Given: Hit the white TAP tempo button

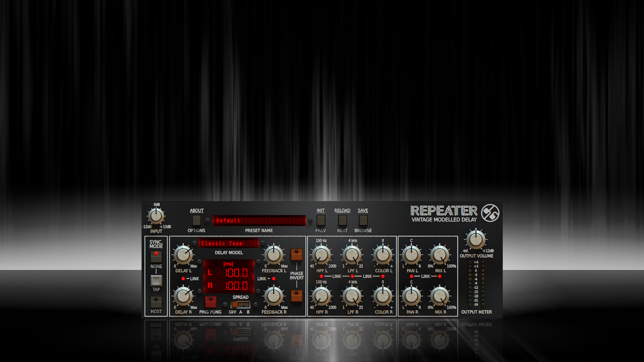Looking at the screenshot, I should [156, 280].
